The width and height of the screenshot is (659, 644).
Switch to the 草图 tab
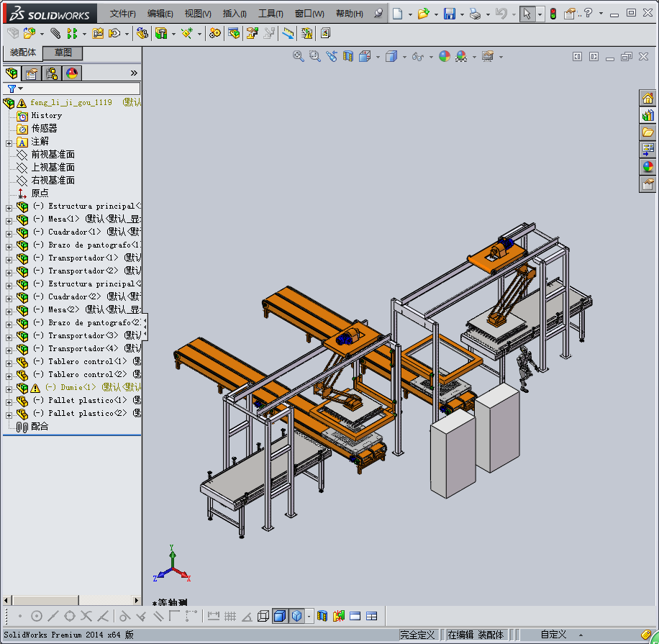[63, 53]
